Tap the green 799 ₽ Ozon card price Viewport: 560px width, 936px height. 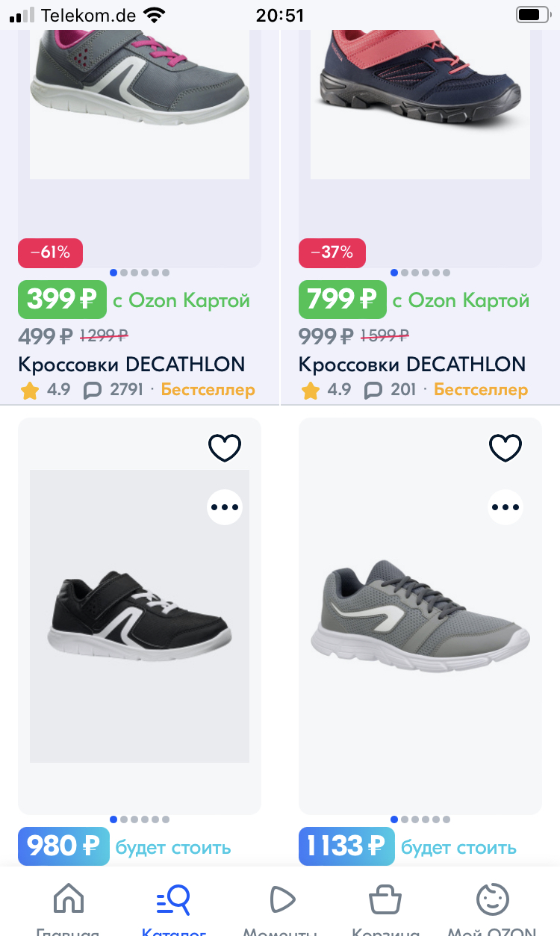click(343, 300)
